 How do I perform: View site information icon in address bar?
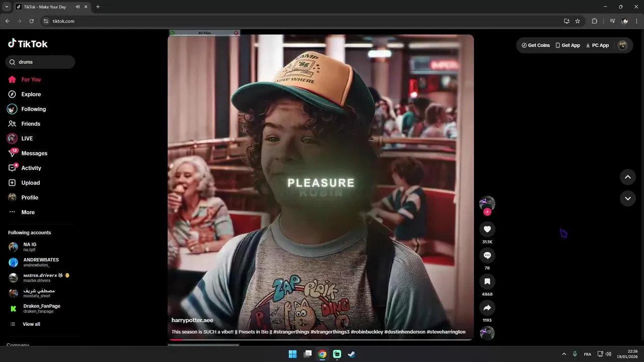point(46,21)
